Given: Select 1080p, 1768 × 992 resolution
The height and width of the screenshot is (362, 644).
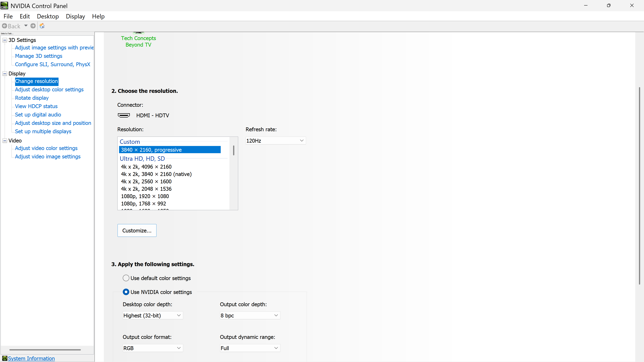Looking at the screenshot, I should coord(144,204).
